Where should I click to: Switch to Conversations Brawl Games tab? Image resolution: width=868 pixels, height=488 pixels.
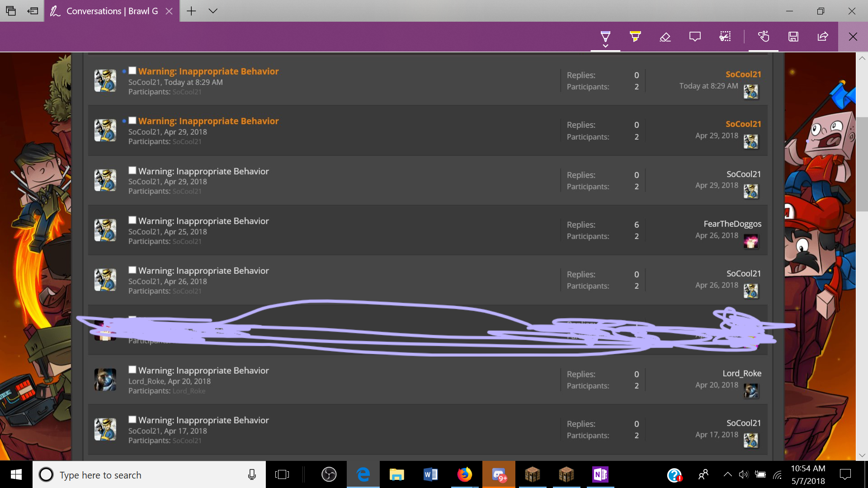111,11
